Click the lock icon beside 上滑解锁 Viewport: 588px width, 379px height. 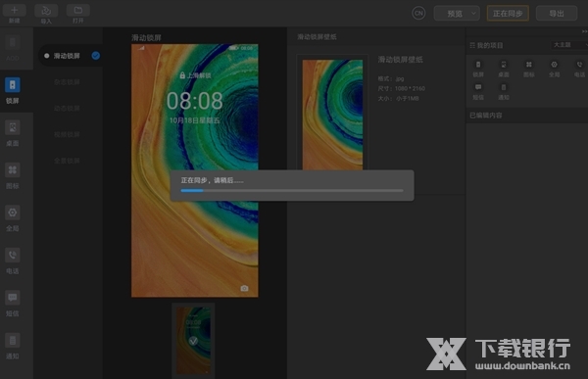(182, 75)
